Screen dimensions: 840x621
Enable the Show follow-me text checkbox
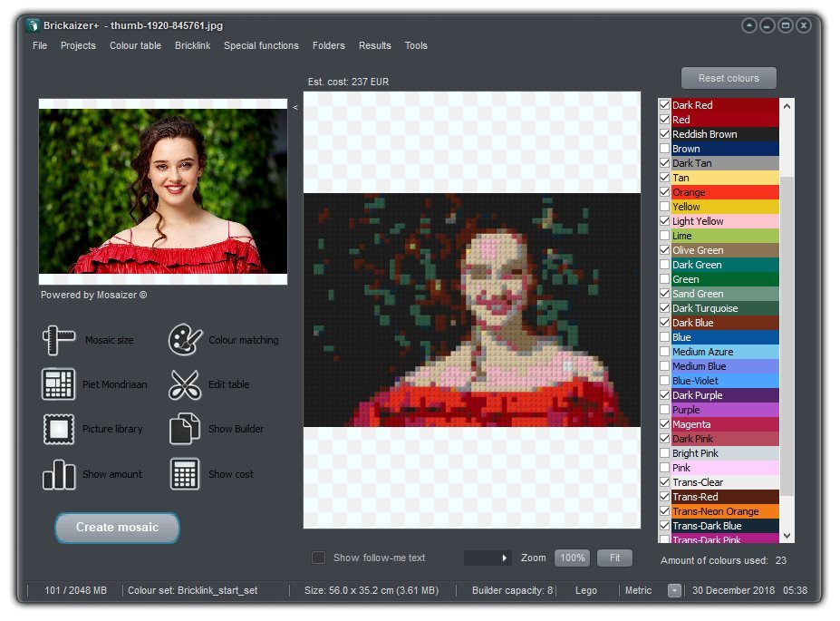(319, 558)
